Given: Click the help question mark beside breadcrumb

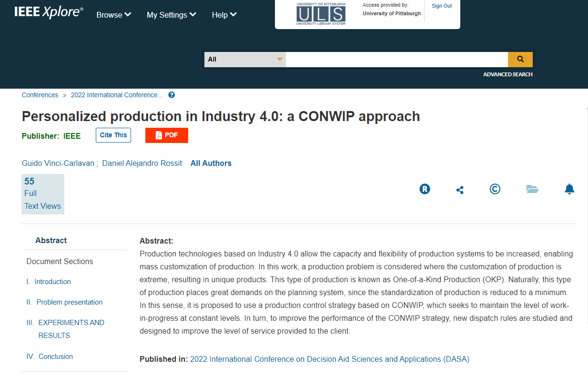Looking at the screenshot, I should click(172, 95).
